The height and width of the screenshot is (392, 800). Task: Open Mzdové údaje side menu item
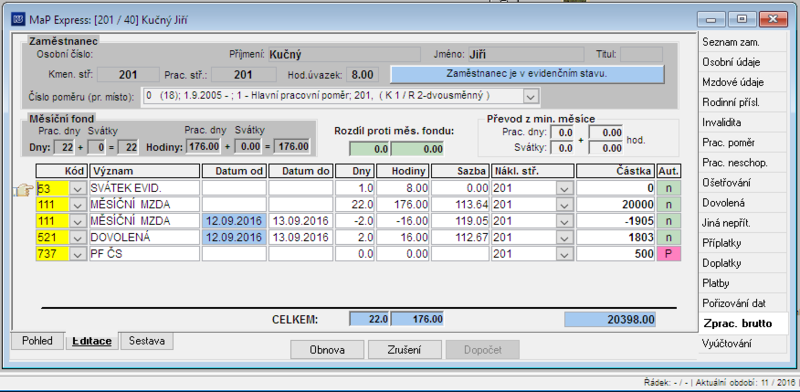coord(742,82)
